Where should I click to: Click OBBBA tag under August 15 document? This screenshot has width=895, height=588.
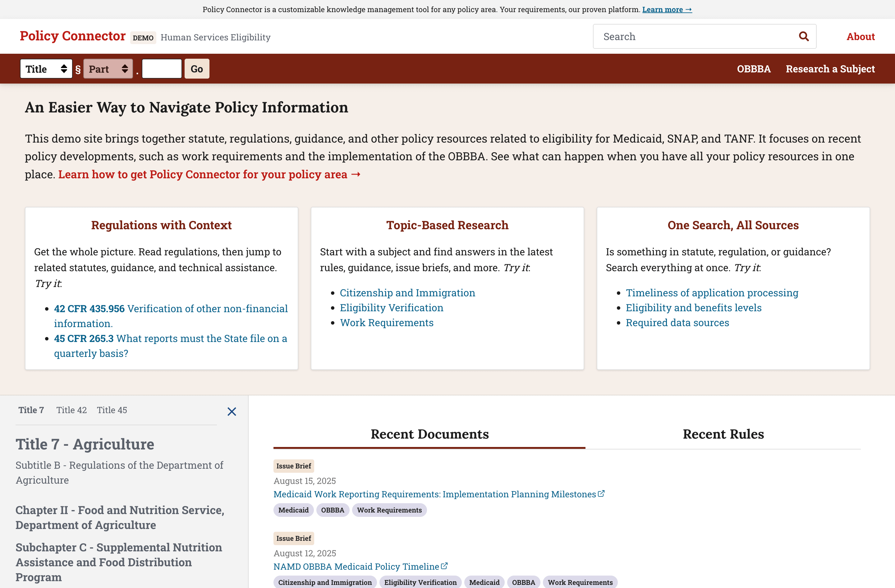pos(333,510)
